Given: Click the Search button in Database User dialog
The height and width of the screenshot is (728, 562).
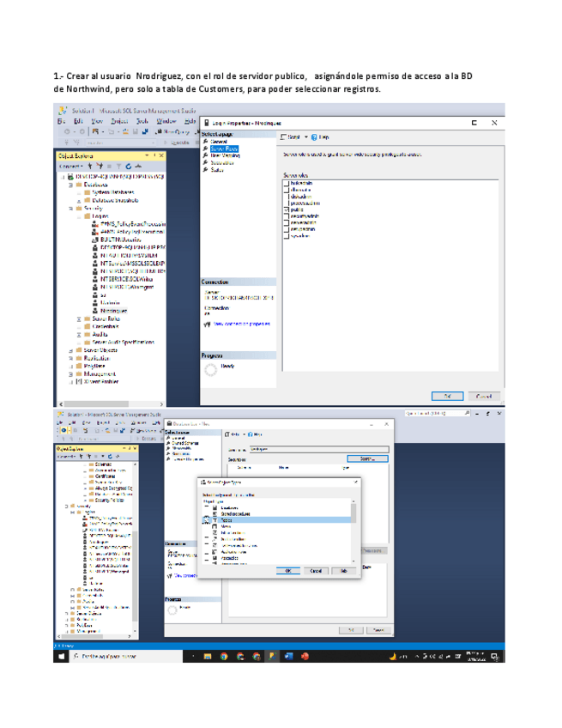Looking at the screenshot, I should coord(366,458).
